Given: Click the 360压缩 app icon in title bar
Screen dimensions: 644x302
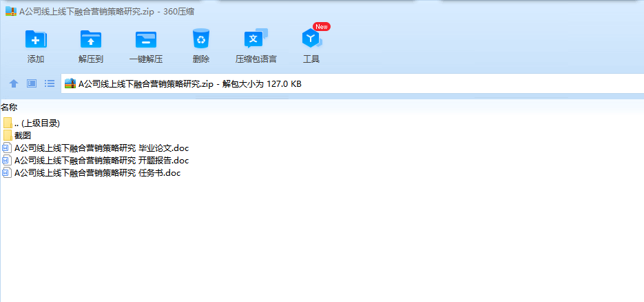Looking at the screenshot, I should coord(11,12).
